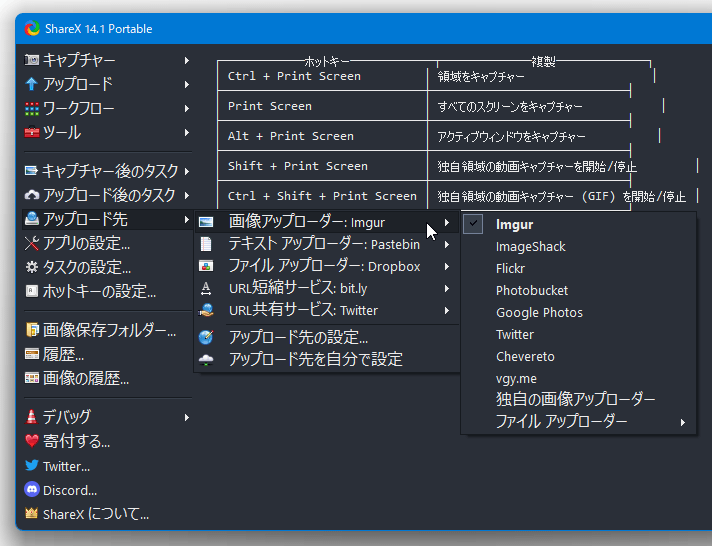The height and width of the screenshot is (546, 712).
Task: Expand ファイル アップローダー arrow in uploader list
Action: tap(682, 422)
